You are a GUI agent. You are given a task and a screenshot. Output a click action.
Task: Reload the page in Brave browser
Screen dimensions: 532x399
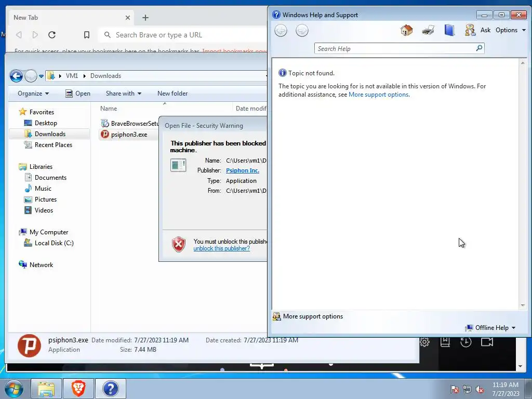point(52,35)
